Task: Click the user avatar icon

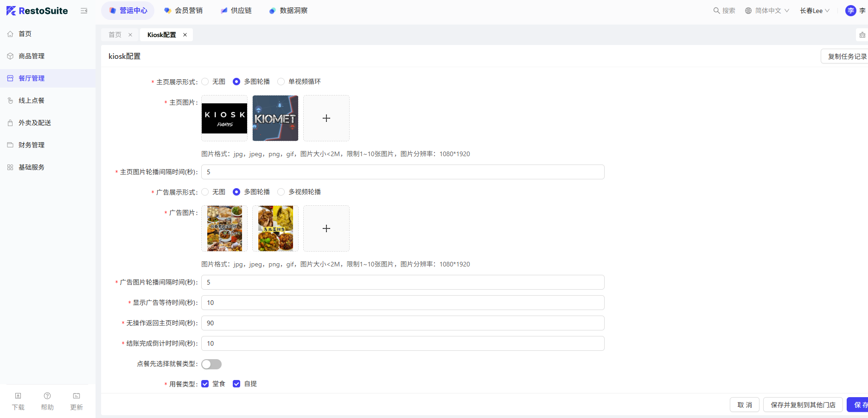Action: 850,11
